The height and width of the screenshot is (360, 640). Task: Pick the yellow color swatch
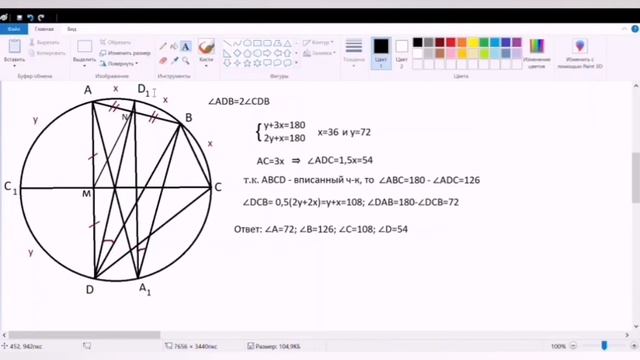[473, 42]
